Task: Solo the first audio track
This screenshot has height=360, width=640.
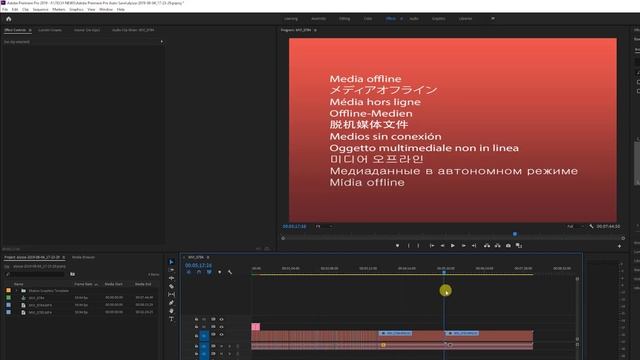Action: tap(229, 346)
